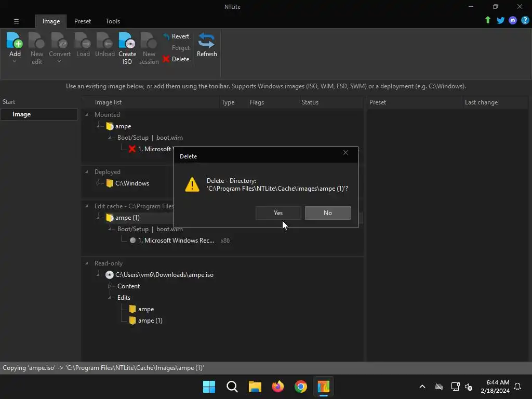Expand the Content node
The image size is (532, 399).
click(x=110, y=286)
